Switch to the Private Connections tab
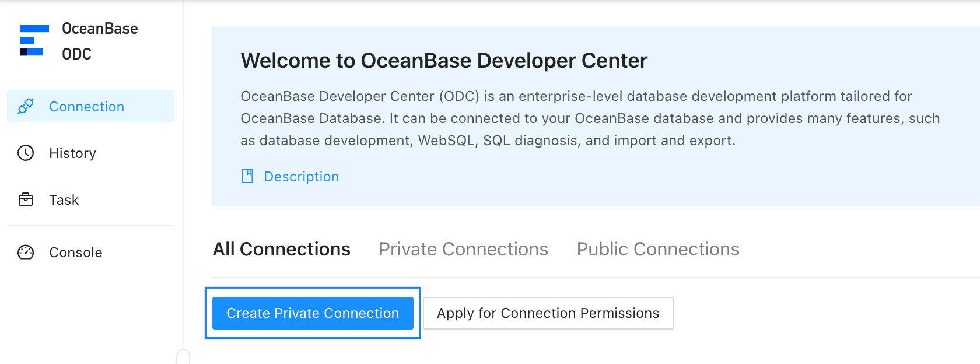The image size is (980, 364). tap(463, 249)
